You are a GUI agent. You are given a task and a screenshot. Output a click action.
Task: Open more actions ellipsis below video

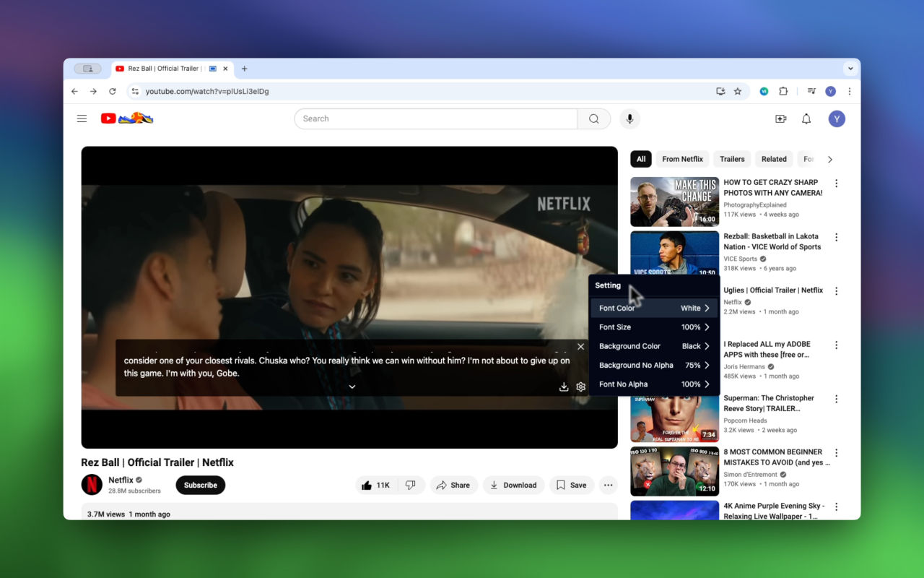609,486
